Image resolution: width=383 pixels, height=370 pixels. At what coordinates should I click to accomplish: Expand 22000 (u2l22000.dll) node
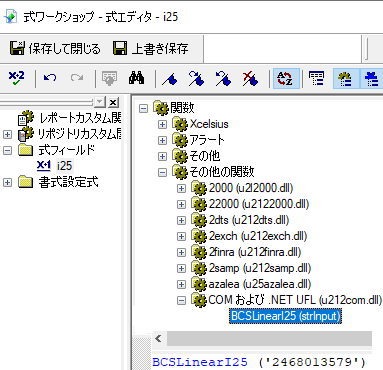(x=181, y=204)
